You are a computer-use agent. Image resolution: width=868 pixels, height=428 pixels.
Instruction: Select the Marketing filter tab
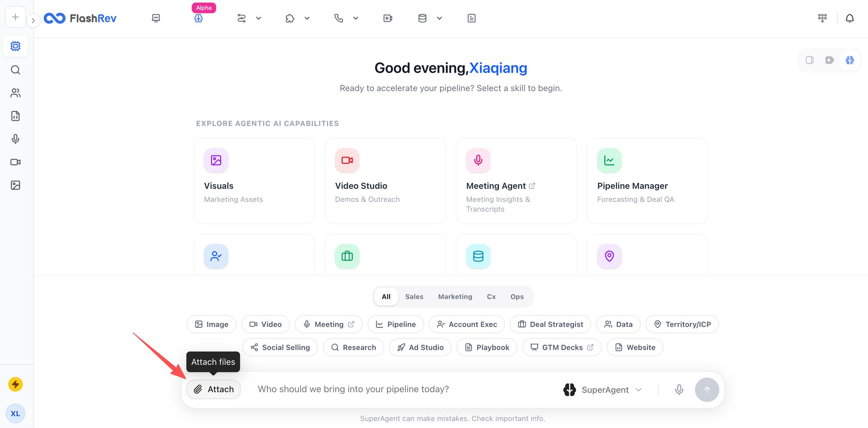click(455, 297)
